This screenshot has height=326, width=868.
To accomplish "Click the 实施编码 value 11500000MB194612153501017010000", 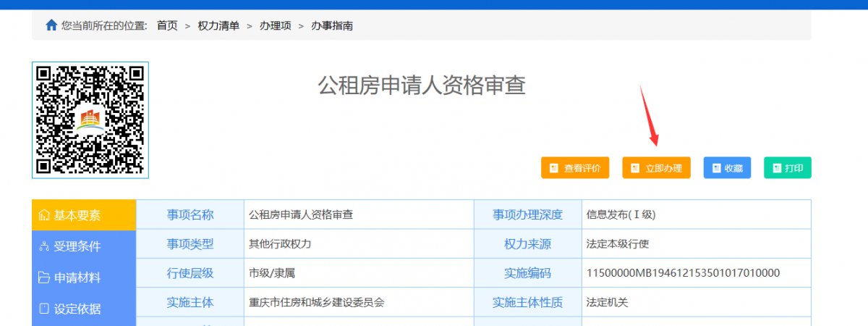I will pos(683,273).
